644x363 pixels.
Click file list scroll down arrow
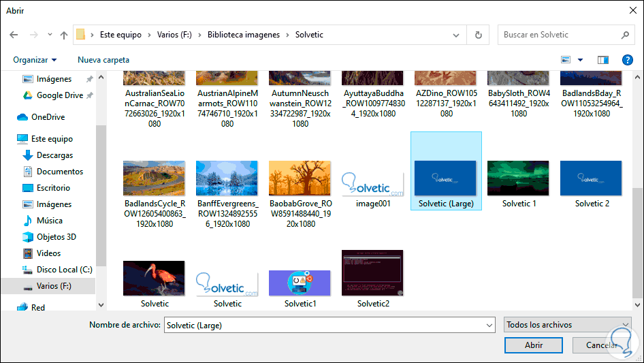(x=637, y=305)
